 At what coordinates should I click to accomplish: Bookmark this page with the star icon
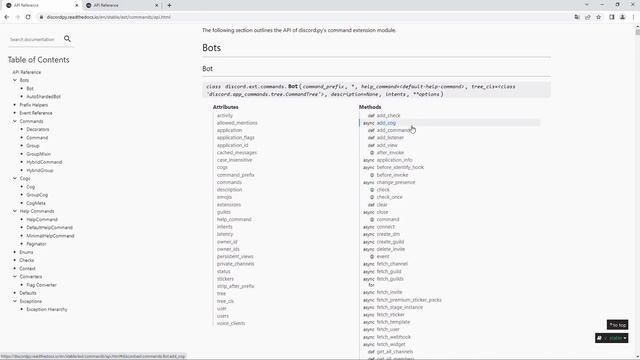click(599, 17)
